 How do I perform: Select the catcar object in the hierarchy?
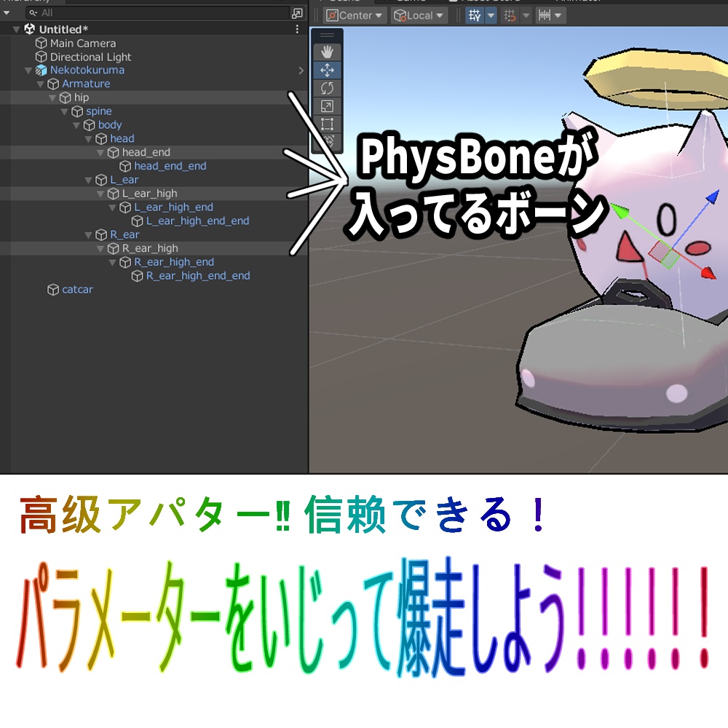coord(78,289)
